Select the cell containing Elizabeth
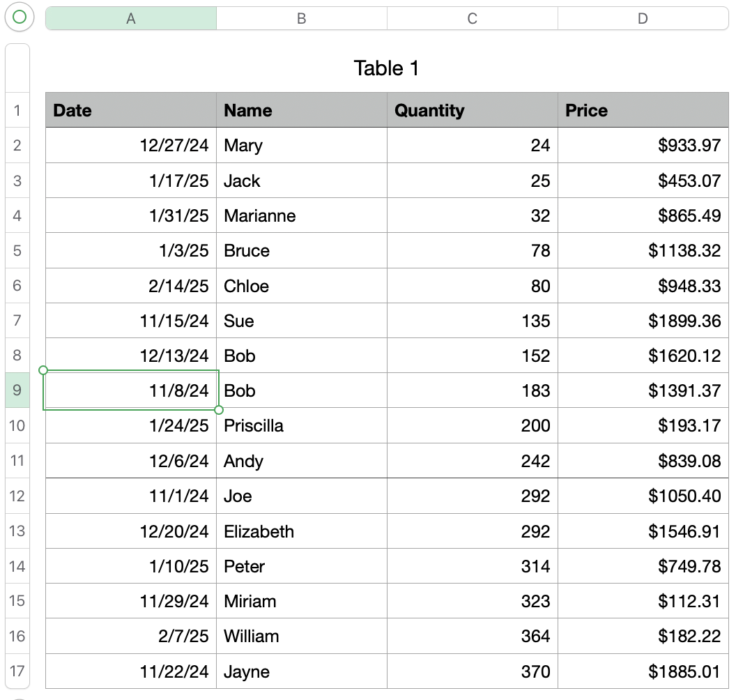This screenshot has width=736, height=700. click(302, 531)
